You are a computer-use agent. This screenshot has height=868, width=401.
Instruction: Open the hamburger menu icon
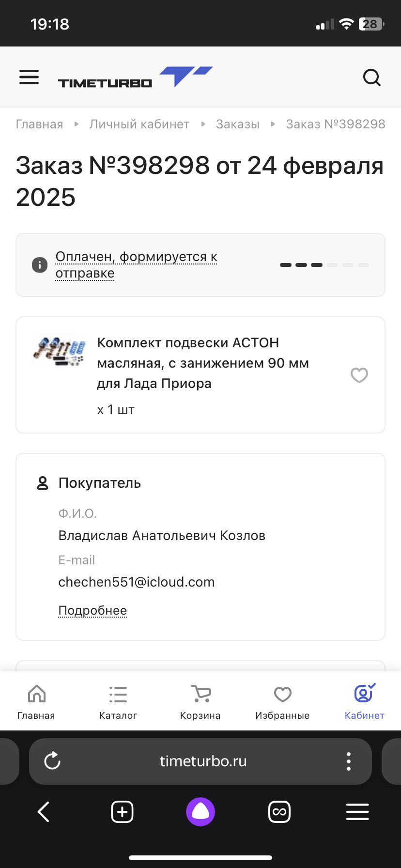click(x=29, y=77)
